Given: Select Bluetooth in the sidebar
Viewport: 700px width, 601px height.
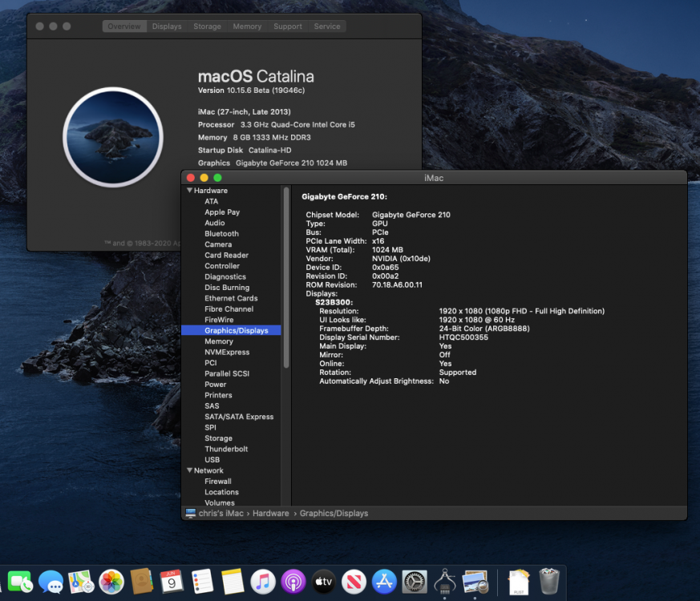Looking at the screenshot, I should coord(222,233).
